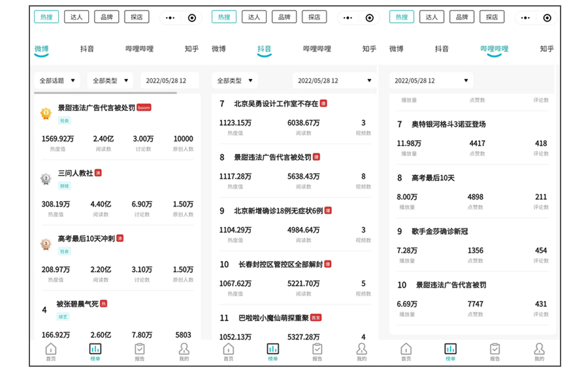Open the 2022/05/28 12 date picker on Weibo screen
This screenshot has width=588, height=374.
[170, 80]
